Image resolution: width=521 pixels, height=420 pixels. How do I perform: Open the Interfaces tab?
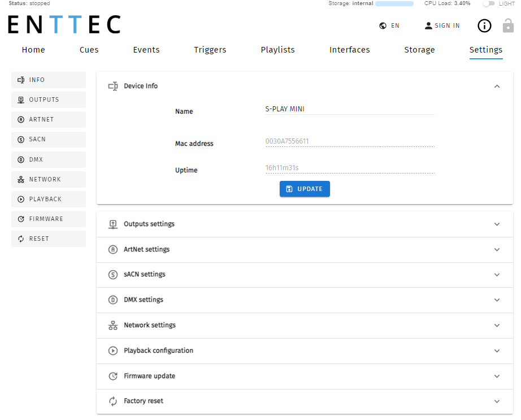pyautogui.click(x=350, y=50)
